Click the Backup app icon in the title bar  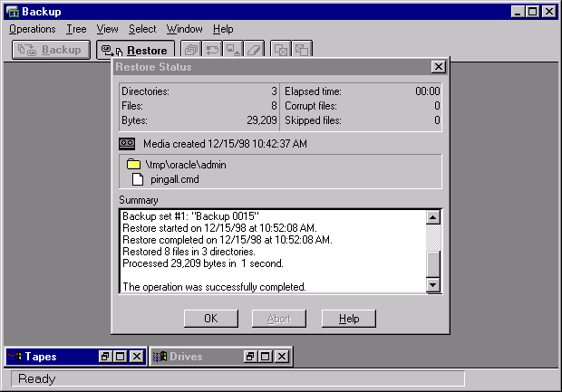coord(13,12)
